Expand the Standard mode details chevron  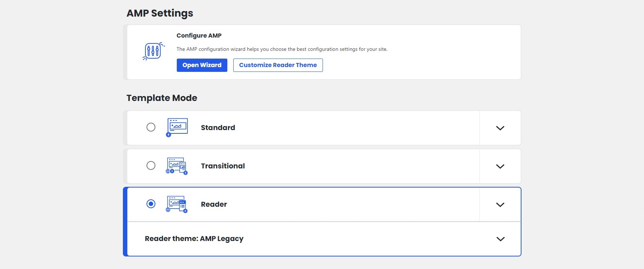500,128
